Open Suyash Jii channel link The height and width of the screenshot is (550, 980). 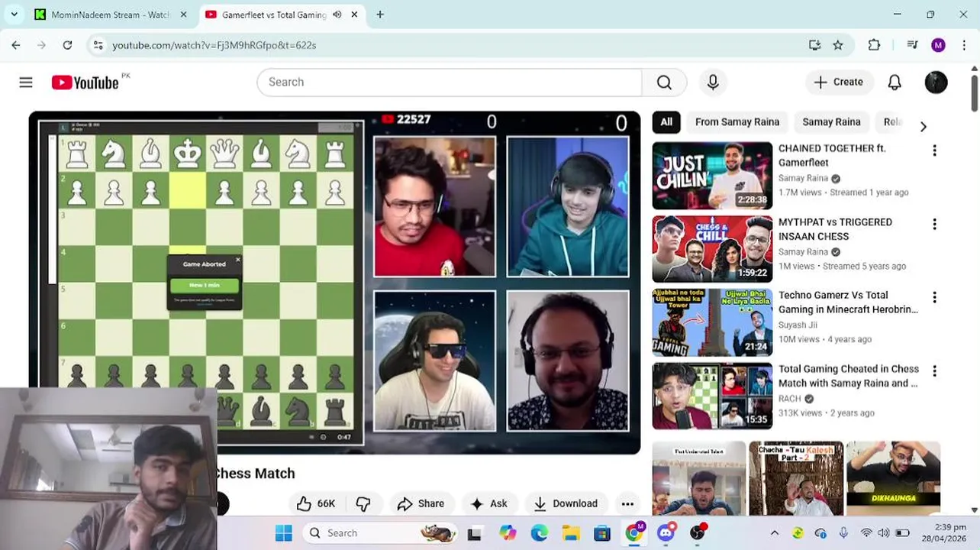point(798,325)
